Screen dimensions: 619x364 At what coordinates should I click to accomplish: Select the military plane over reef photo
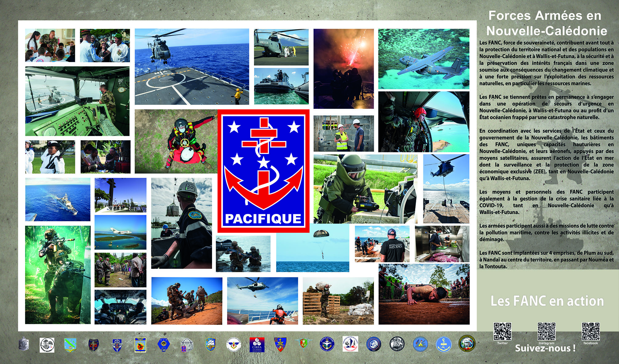coord(423,59)
